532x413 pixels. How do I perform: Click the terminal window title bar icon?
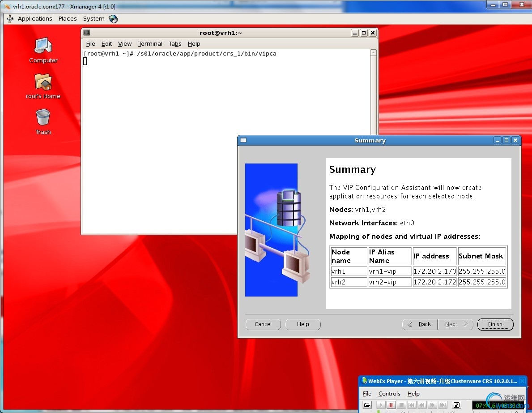click(x=87, y=33)
